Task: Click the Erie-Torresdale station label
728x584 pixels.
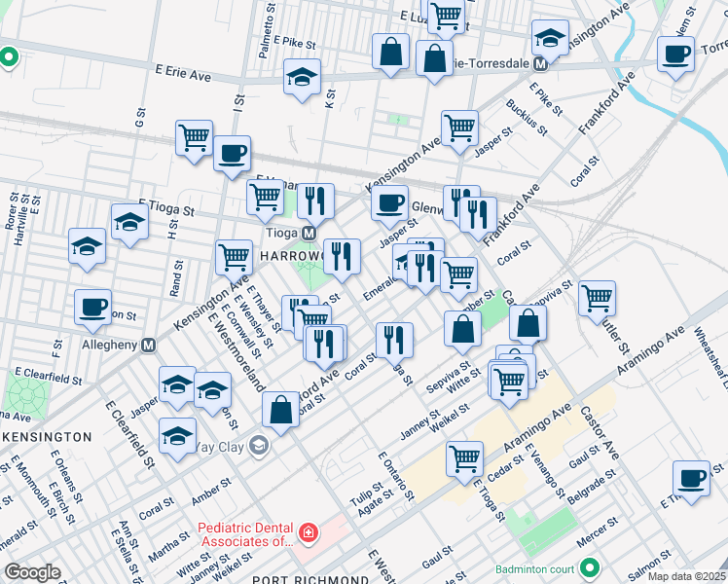Action: [x=492, y=63]
